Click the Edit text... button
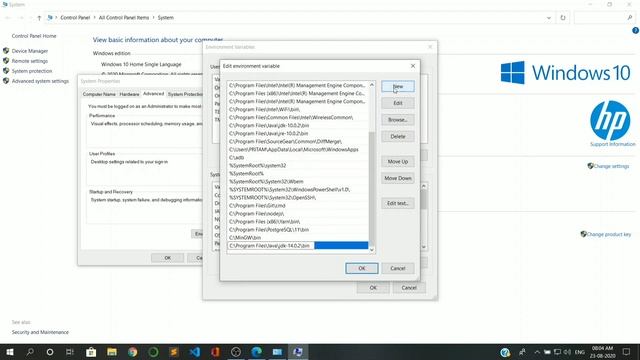 [398, 203]
